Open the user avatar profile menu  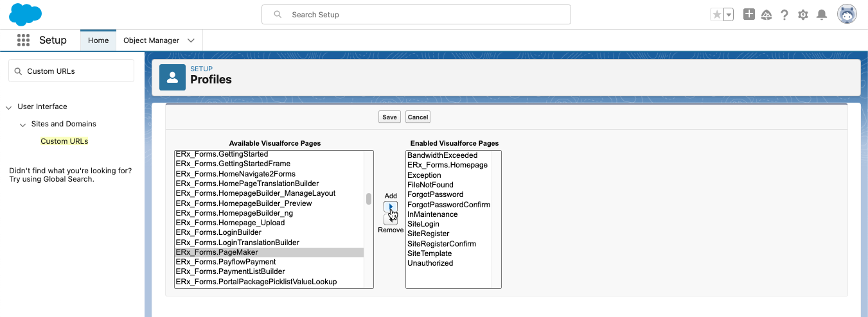pos(847,14)
